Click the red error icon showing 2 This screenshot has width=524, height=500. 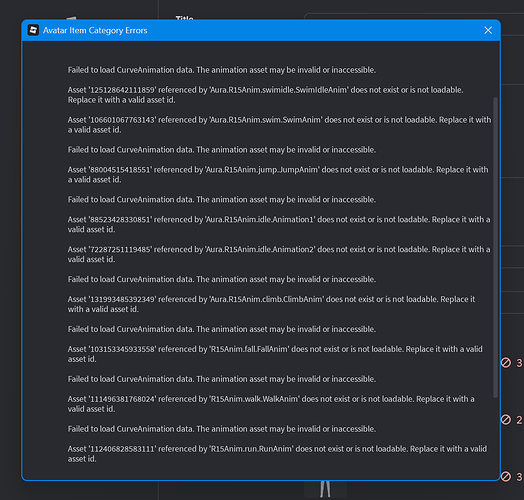tap(506, 419)
